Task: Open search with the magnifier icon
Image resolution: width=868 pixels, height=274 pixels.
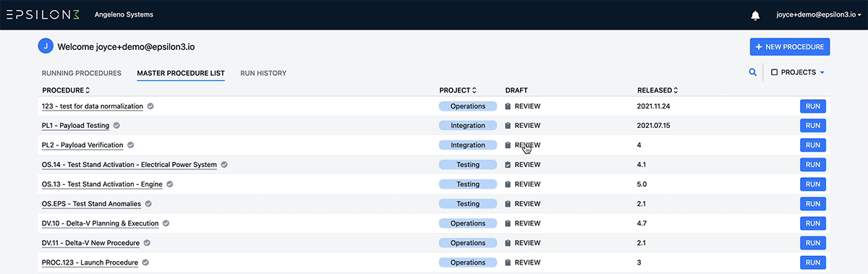Action: (753, 72)
